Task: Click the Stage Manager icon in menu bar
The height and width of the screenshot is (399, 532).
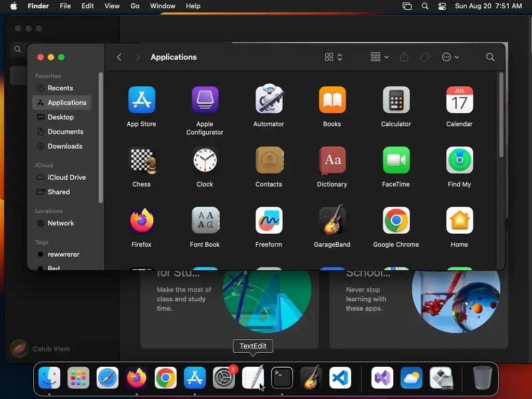Action: tap(407, 6)
